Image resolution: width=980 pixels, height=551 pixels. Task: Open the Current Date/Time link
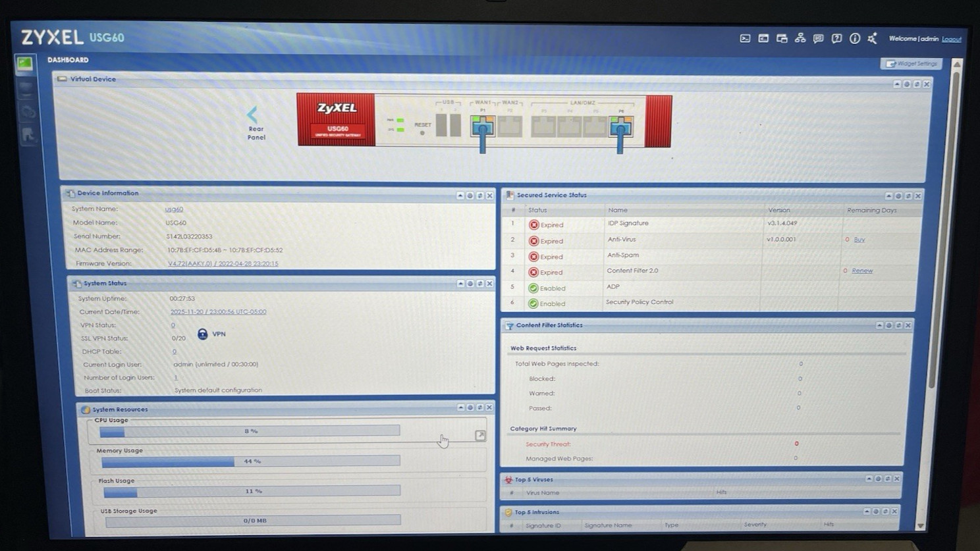click(x=218, y=312)
